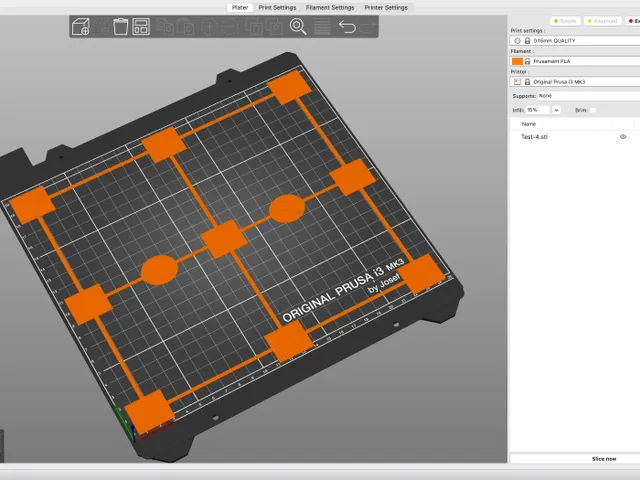Click the Paste toolbar icon
Screen dimensions: 640x480
coord(185,27)
